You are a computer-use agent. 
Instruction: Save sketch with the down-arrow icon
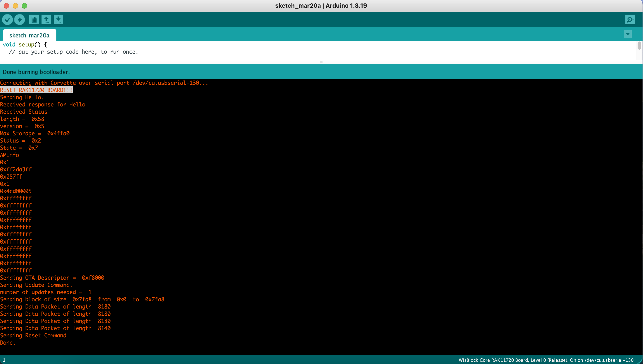pyautogui.click(x=58, y=19)
